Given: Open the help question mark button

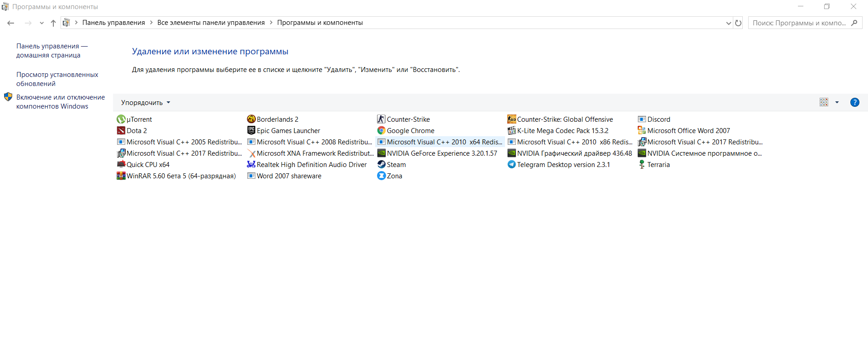Looking at the screenshot, I should 854,102.
